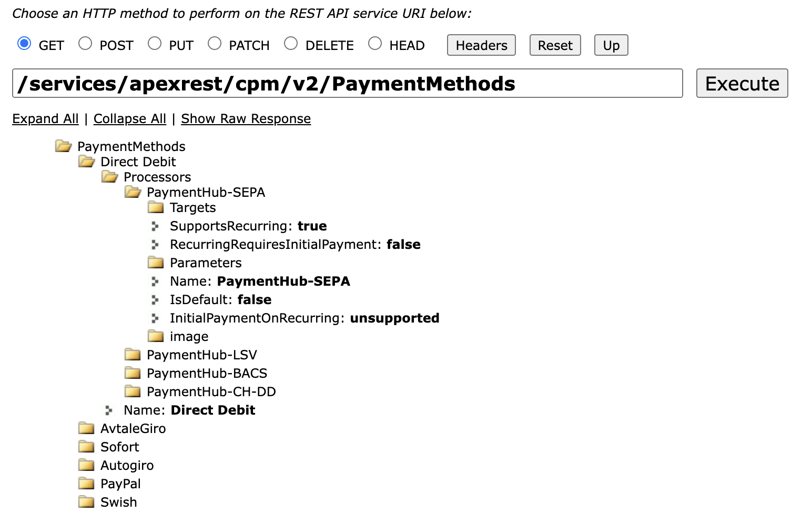Click the Parameters folder icon
The image size is (812, 513).
click(x=156, y=262)
